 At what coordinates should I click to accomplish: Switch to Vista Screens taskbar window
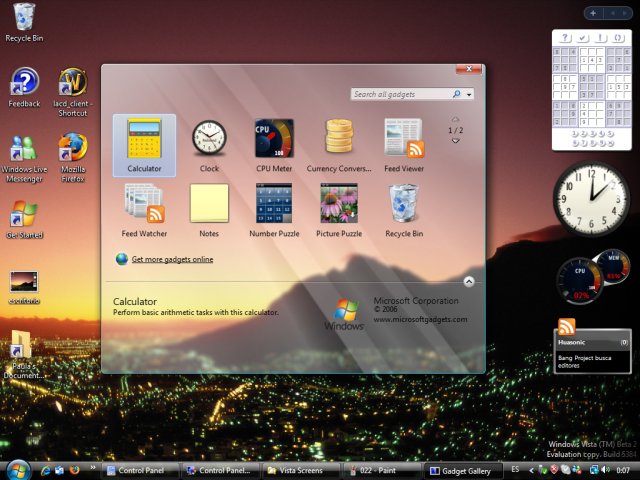pos(302,470)
